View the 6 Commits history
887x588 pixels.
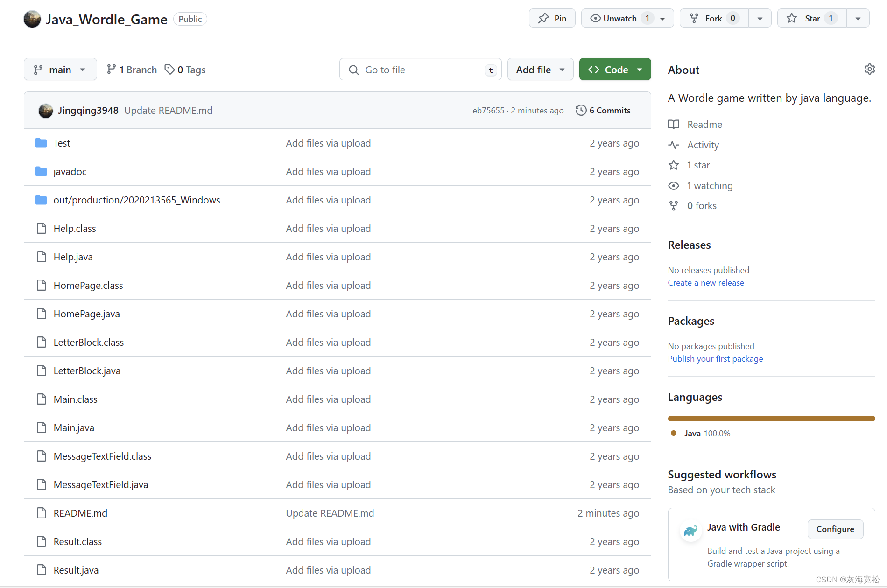point(603,110)
